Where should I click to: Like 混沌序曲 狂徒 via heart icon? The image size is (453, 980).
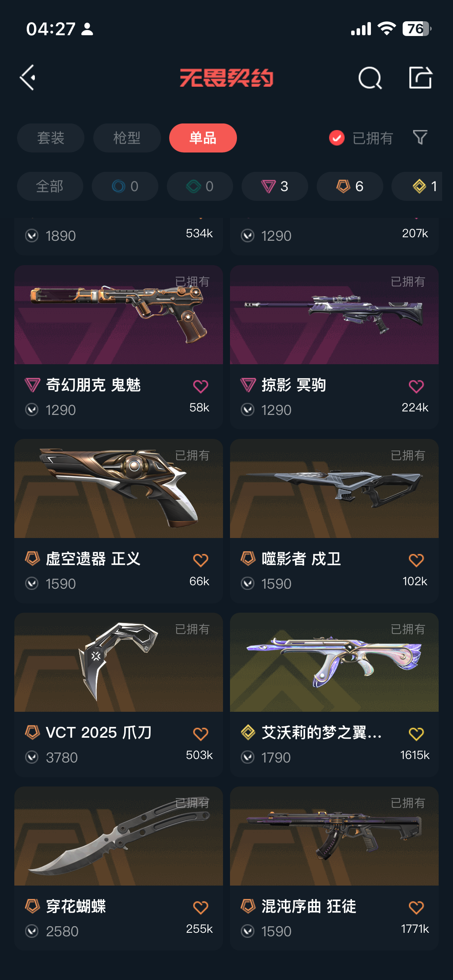(x=416, y=908)
